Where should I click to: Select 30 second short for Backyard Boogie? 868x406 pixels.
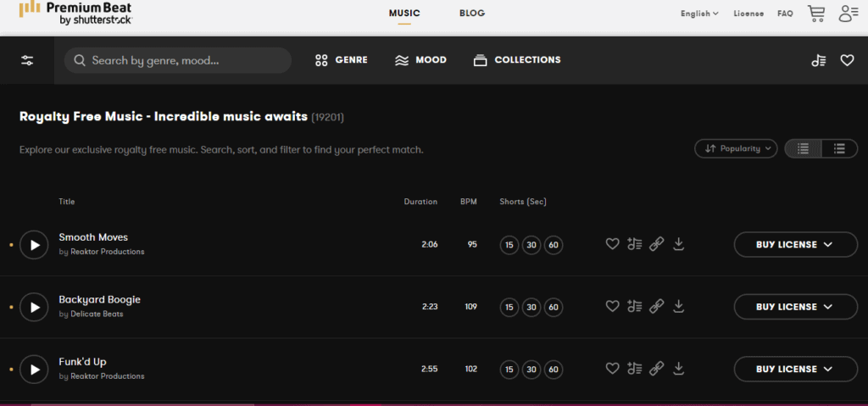(531, 307)
